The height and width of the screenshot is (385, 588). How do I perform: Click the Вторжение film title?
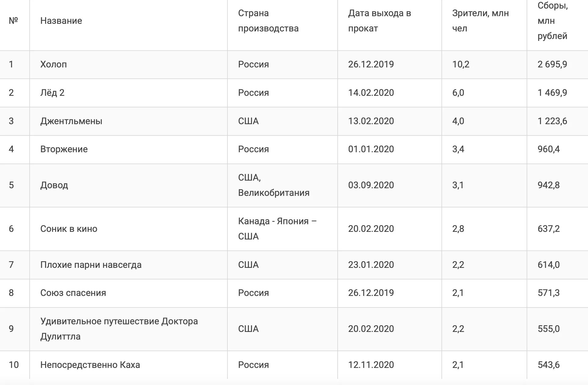pos(64,149)
